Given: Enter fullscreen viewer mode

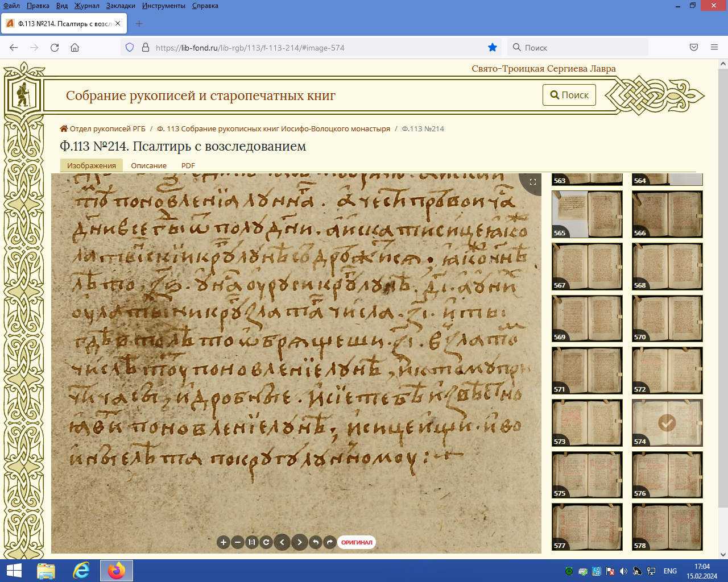Looking at the screenshot, I should (533, 182).
